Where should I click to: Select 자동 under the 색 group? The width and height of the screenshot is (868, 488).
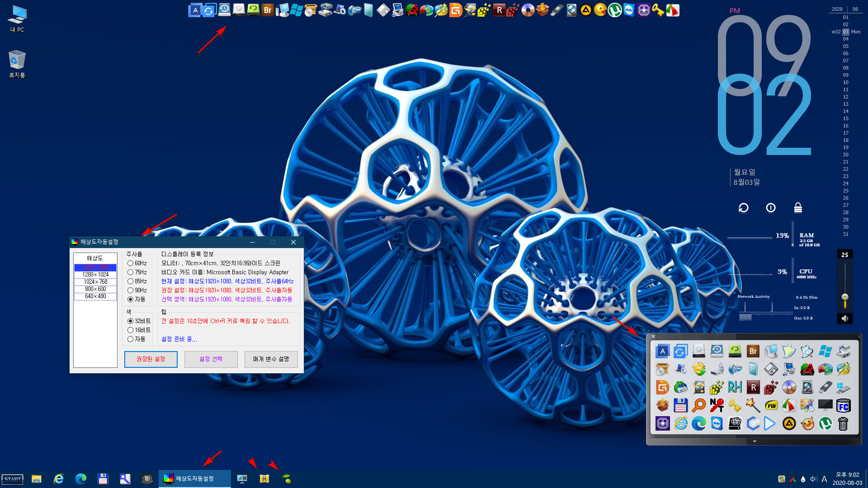[137, 339]
